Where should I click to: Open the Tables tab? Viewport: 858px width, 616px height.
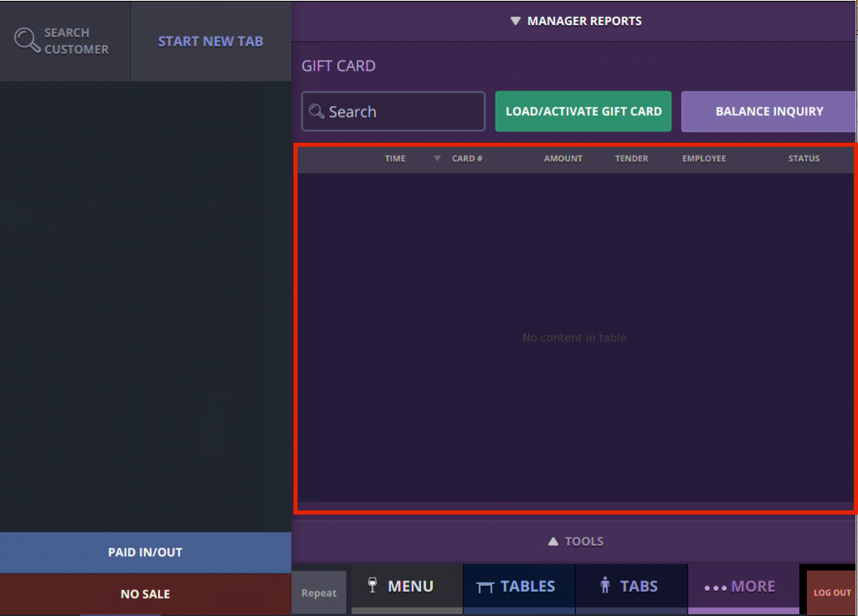click(527, 586)
